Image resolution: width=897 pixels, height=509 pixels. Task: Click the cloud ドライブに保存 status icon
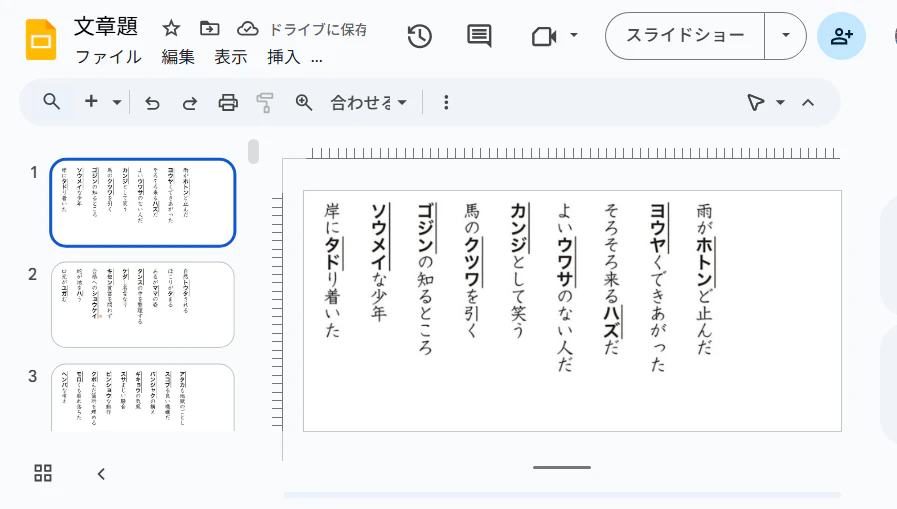click(x=248, y=29)
